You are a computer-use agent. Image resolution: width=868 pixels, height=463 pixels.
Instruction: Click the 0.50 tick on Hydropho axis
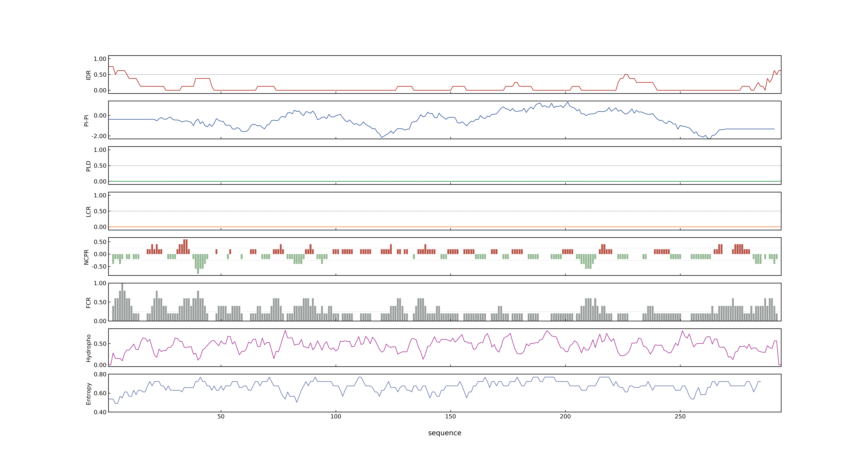pos(100,344)
